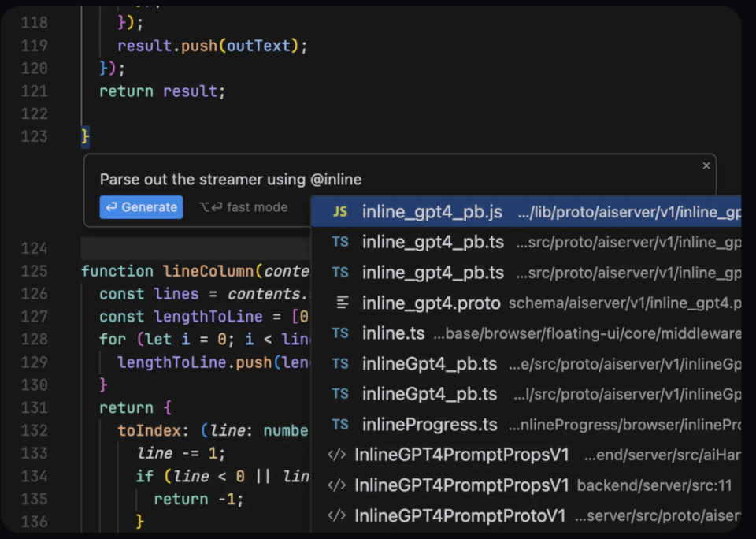Image resolution: width=756 pixels, height=539 pixels.
Task: Click the proto schema icon for inline_gpt4.proto
Action: point(340,303)
